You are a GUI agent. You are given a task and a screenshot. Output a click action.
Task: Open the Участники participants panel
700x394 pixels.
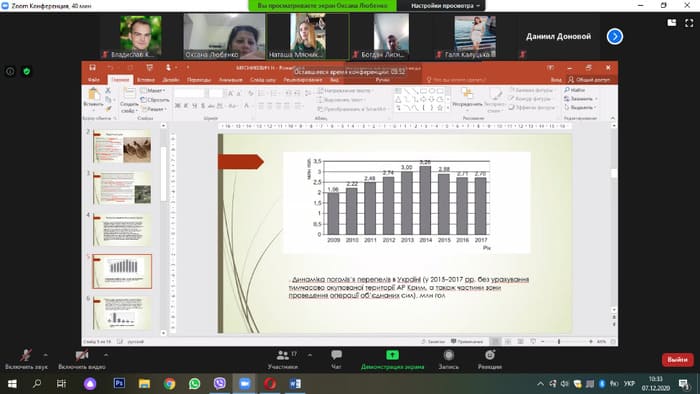point(283,360)
